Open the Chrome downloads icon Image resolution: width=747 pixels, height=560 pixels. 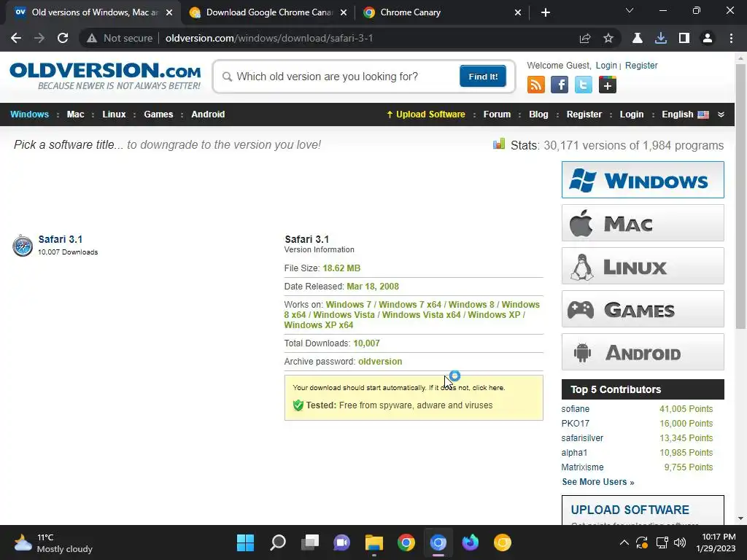pos(661,38)
